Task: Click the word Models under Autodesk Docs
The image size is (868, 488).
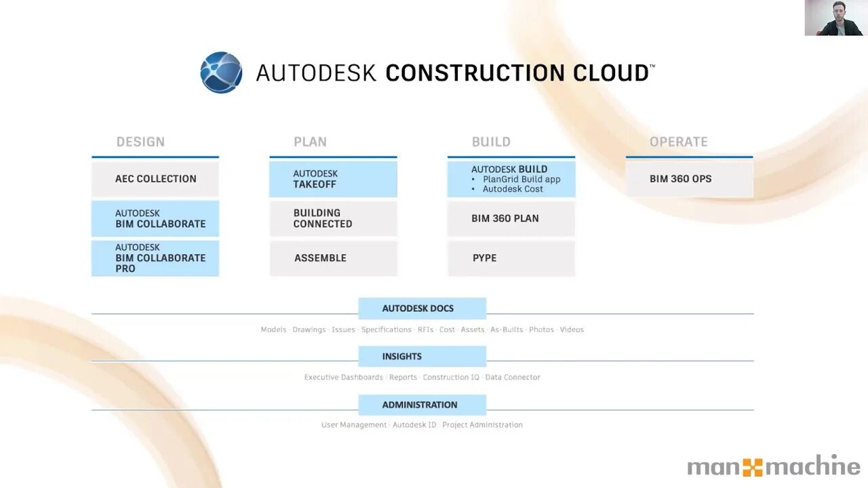Action: (273, 329)
